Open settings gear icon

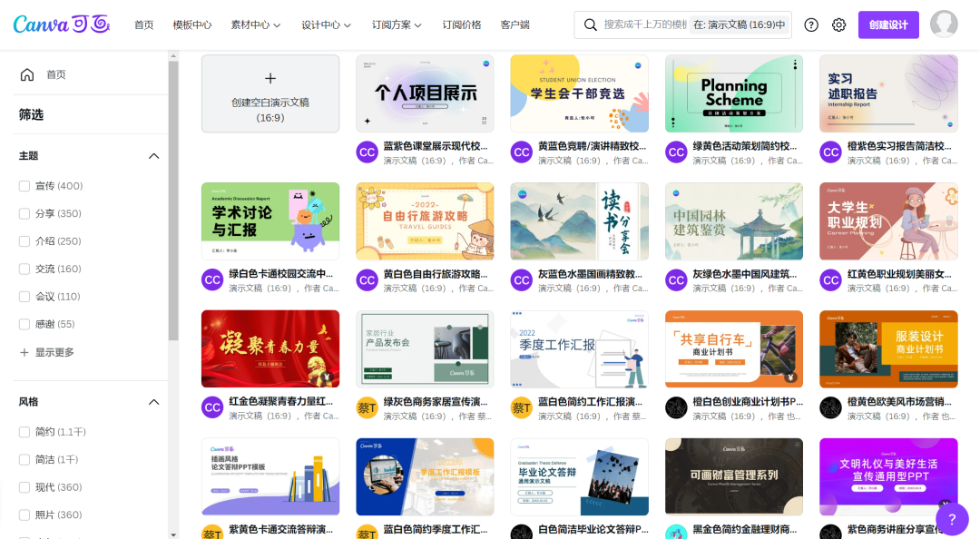(839, 25)
